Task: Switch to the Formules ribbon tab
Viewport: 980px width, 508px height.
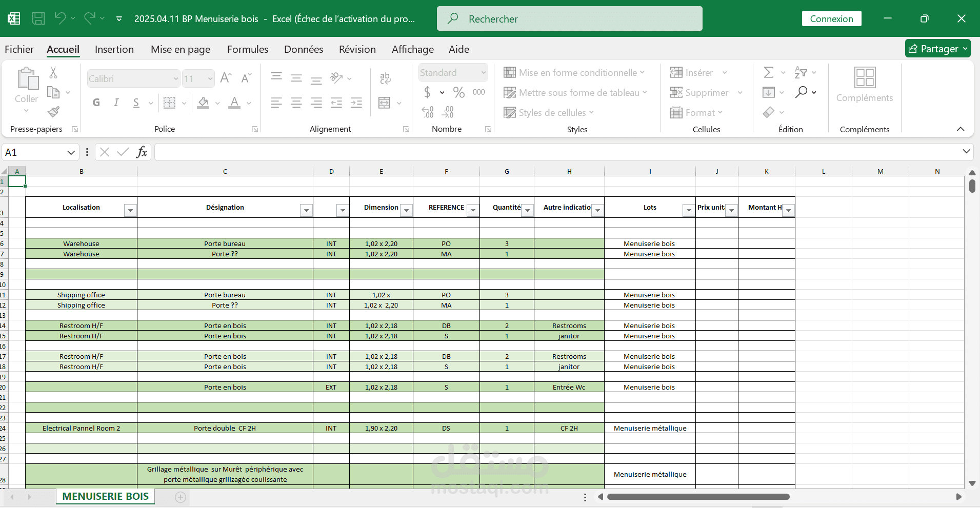Action: (x=247, y=49)
